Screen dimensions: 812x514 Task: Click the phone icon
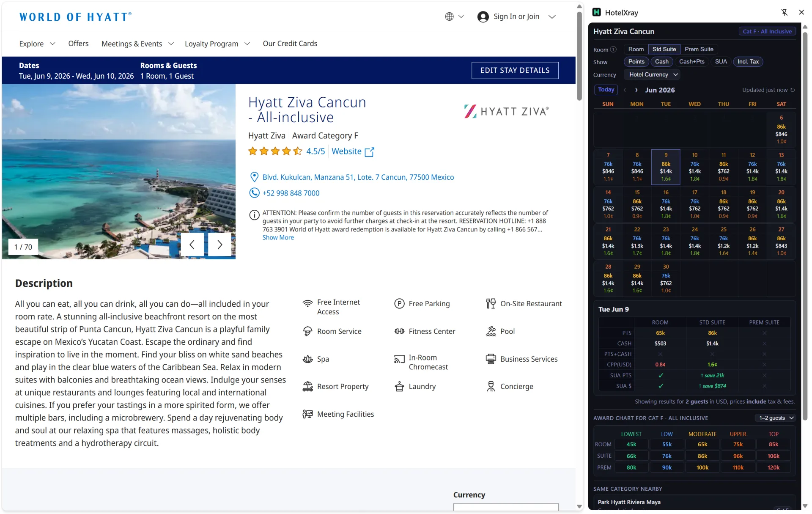[254, 193]
